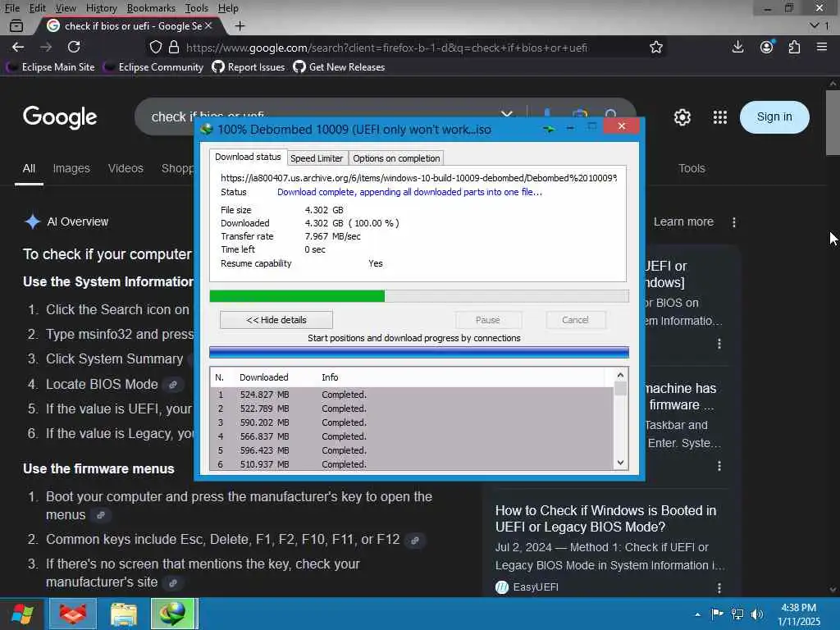Click the browser address bar URL

[387, 48]
